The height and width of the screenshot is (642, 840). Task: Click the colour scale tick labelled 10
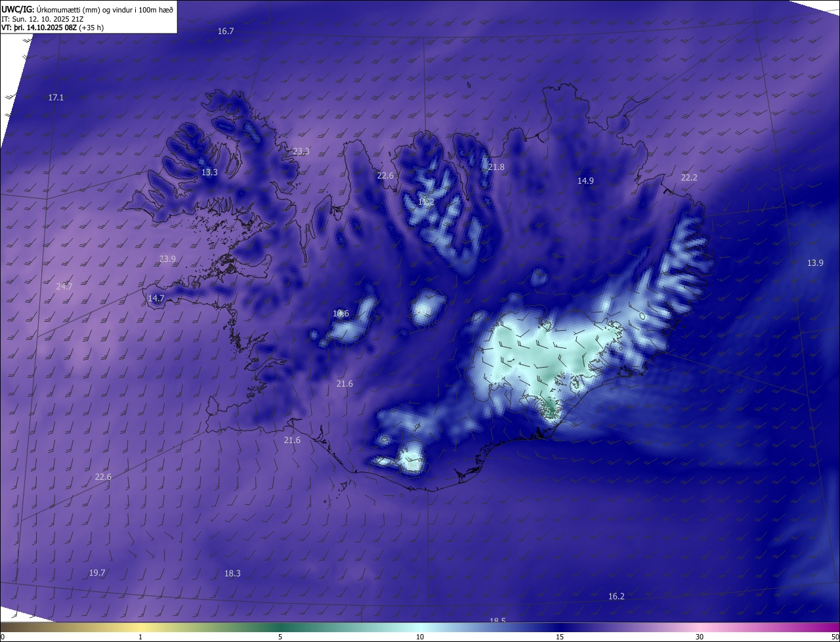pos(420,637)
